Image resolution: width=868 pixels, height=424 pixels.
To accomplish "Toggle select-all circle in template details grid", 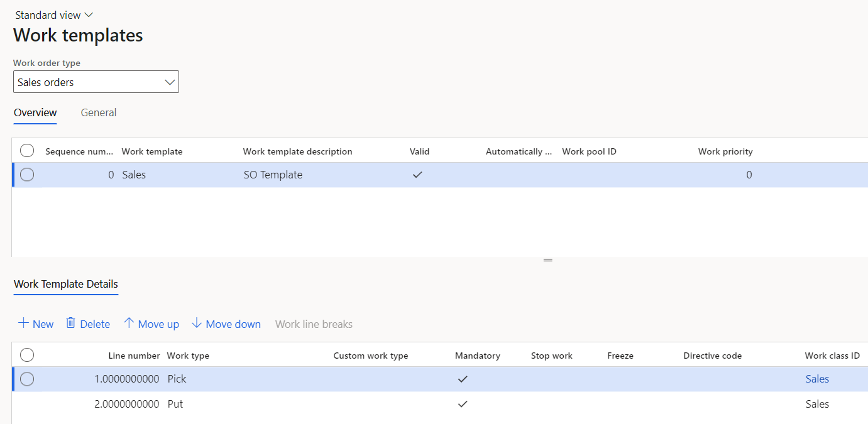I will [x=27, y=355].
